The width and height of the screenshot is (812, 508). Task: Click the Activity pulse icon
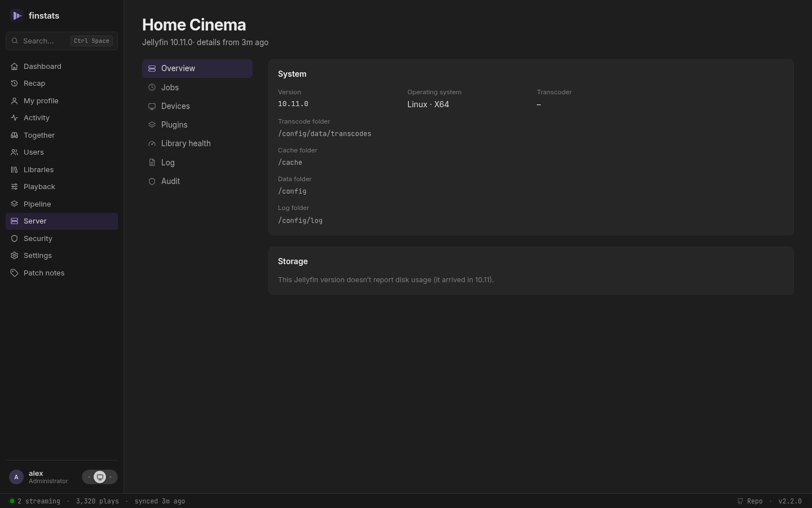tap(14, 118)
